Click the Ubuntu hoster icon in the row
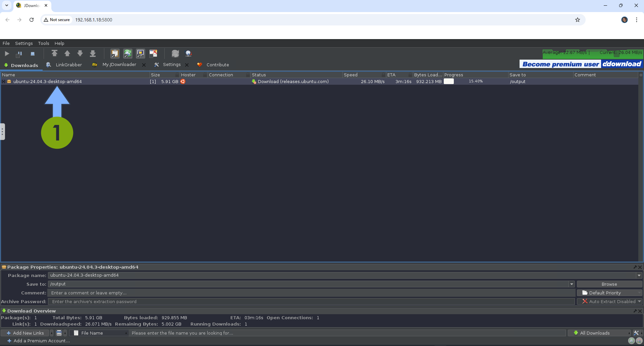Image resolution: width=644 pixels, height=346 pixels. (183, 81)
